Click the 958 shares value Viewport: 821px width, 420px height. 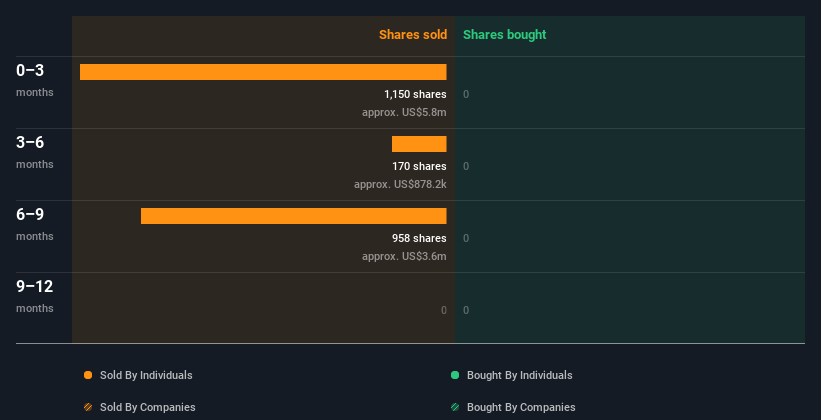coord(419,238)
